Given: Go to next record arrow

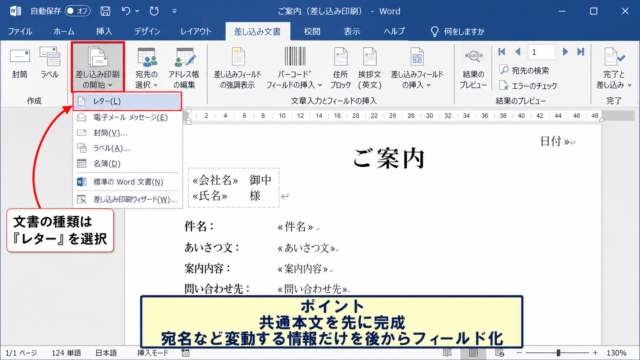Looking at the screenshot, I should coord(565,52).
